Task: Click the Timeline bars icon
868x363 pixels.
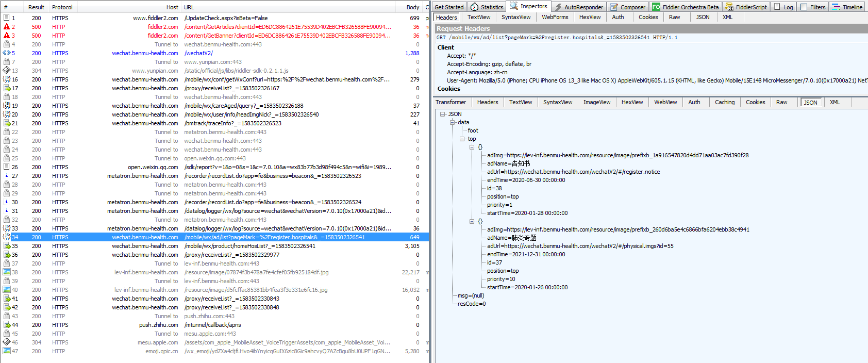Action: 836,7
